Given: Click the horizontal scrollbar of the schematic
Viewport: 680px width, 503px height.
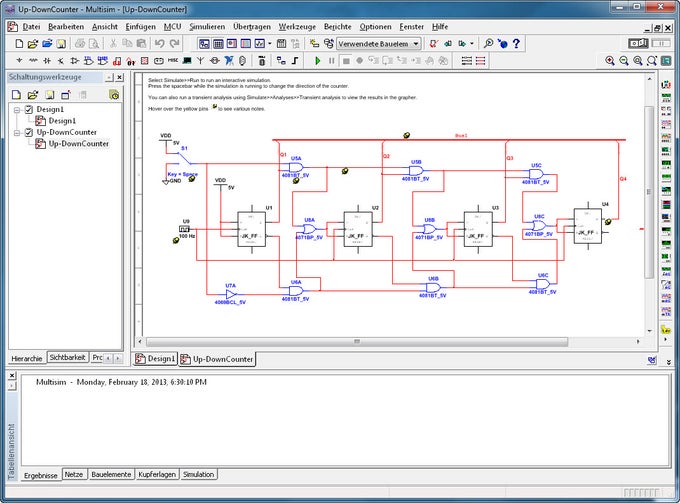Looking at the screenshot, I should click(x=357, y=342).
